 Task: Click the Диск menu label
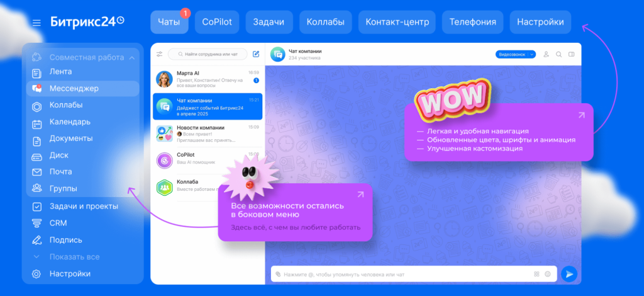click(x=59, y=156)
